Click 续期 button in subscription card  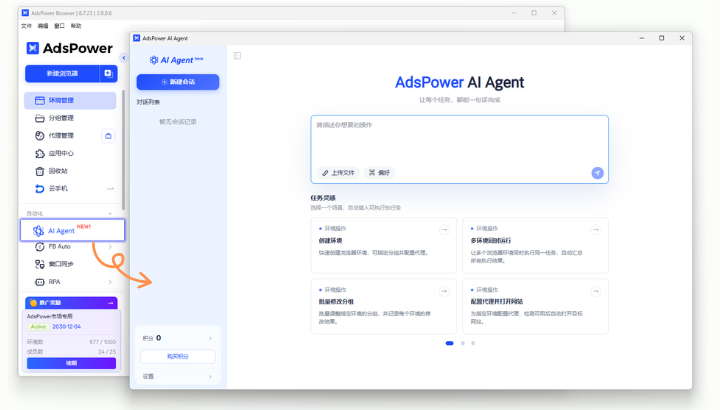71,363
